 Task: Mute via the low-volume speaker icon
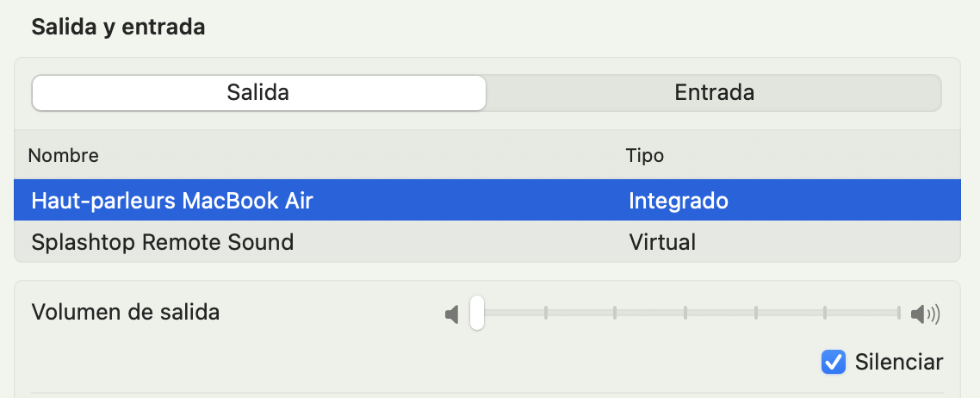pos(451,314)
